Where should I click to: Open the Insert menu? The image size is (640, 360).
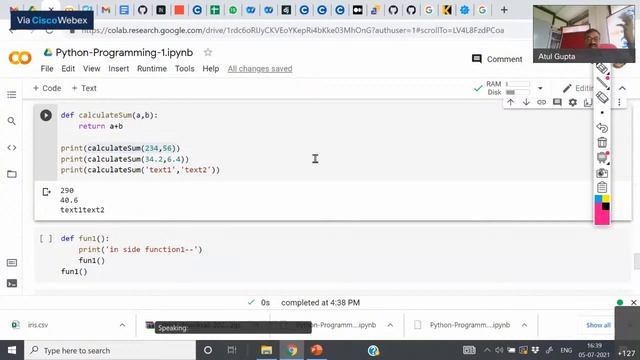coord(118,69)
